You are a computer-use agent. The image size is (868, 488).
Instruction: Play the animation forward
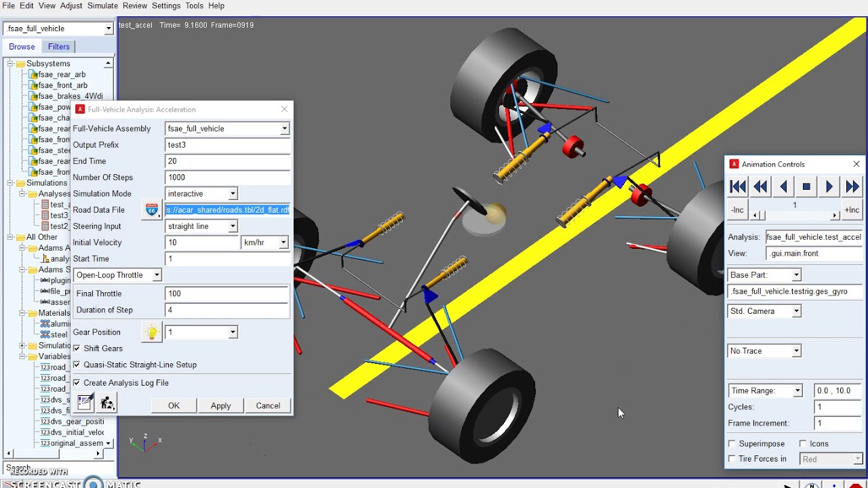coord(829,187)
